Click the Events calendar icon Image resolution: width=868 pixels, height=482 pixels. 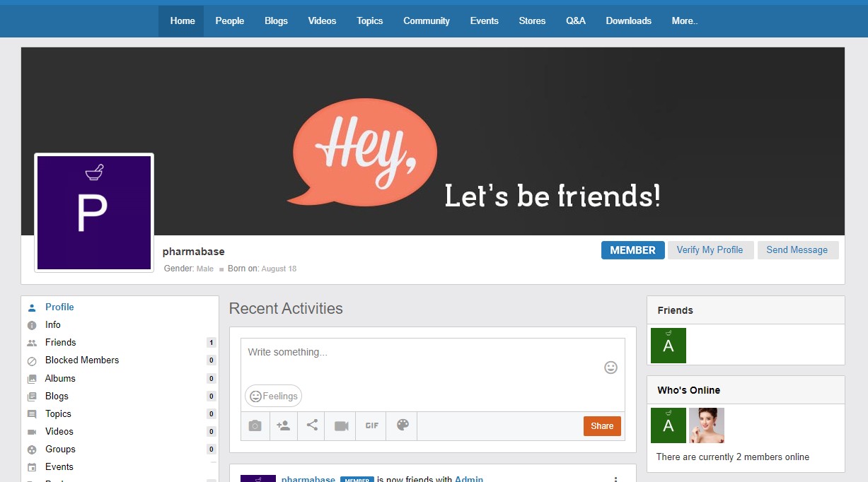(32, 466)
